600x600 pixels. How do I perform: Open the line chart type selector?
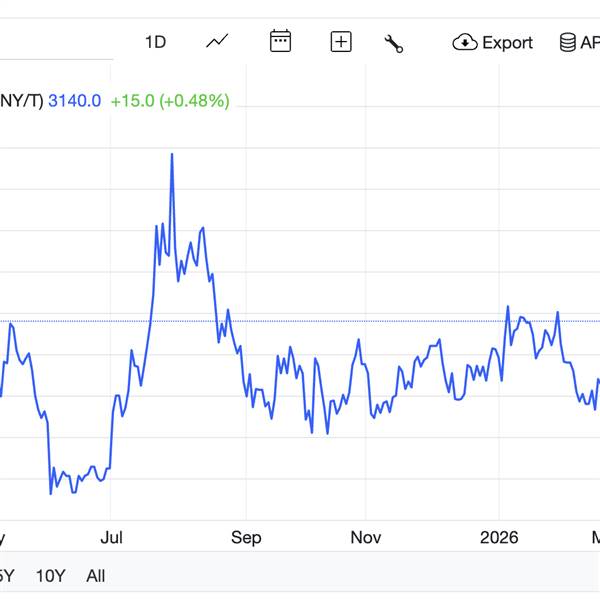(x=217, y=42)
